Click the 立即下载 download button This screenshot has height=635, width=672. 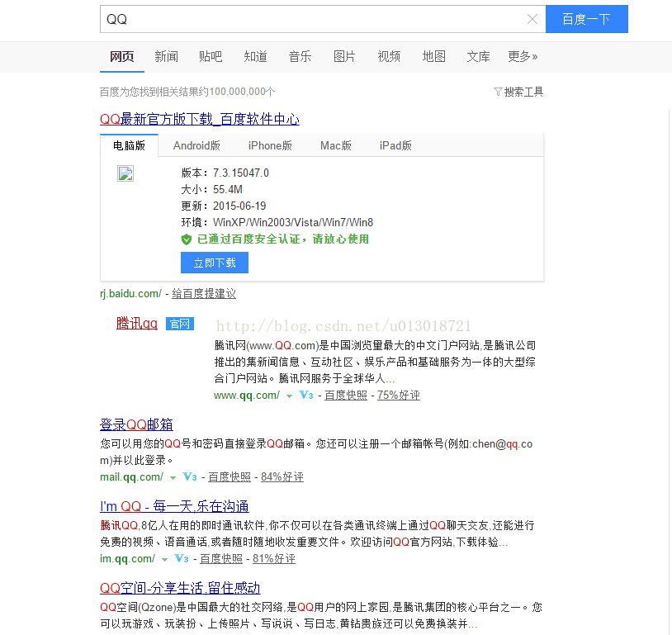(215, 263)
